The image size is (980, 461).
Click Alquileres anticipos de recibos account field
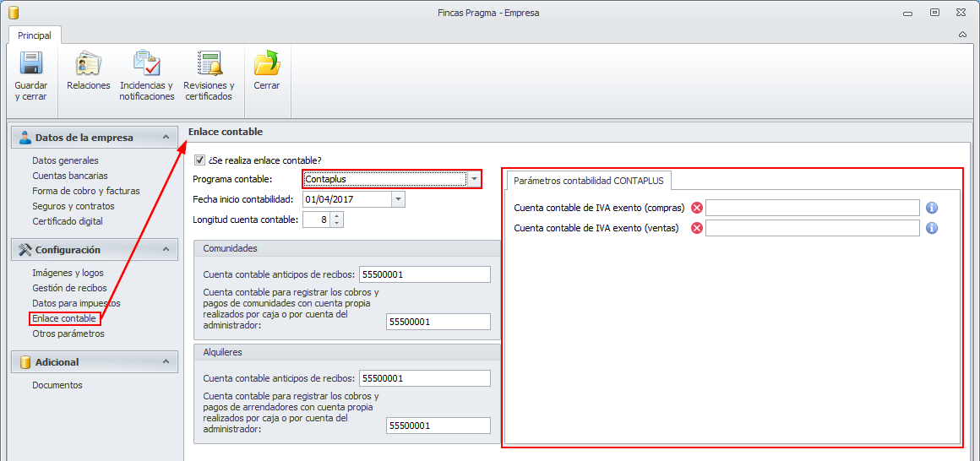(x=425, y=378)
